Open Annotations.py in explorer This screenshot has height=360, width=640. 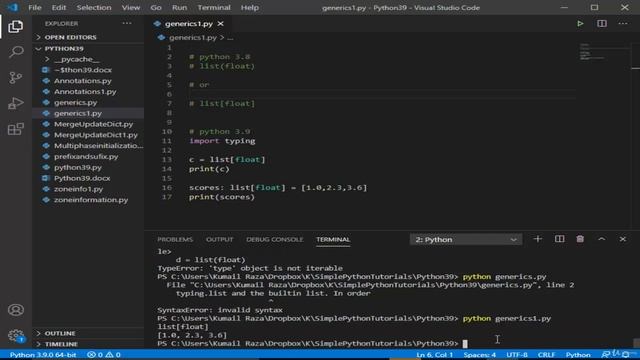(x=82, y=81)
